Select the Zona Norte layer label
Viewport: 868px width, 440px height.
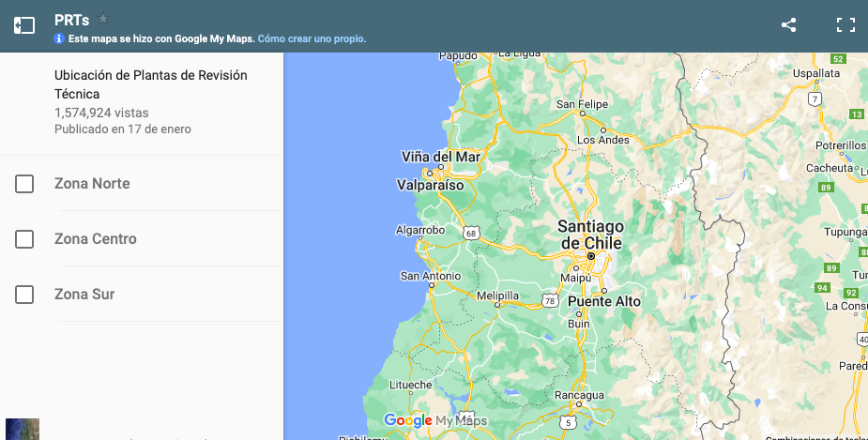pyautogui.click(x=92, y=183)
